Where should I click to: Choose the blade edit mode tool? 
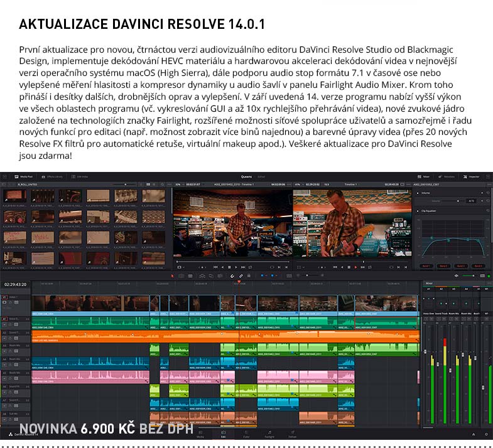190,276
